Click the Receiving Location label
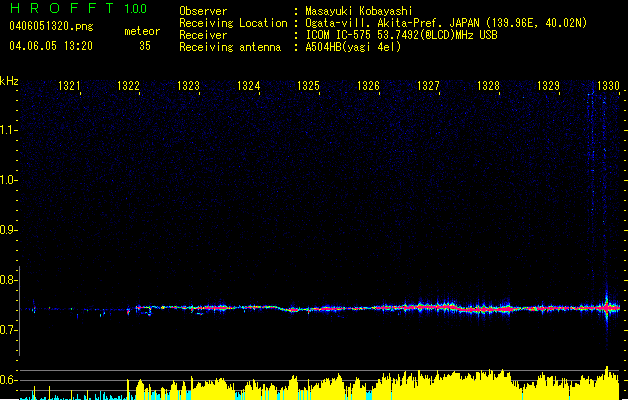Screen dimensions: 629x400 pyautogui.click(x=233, y=23)
